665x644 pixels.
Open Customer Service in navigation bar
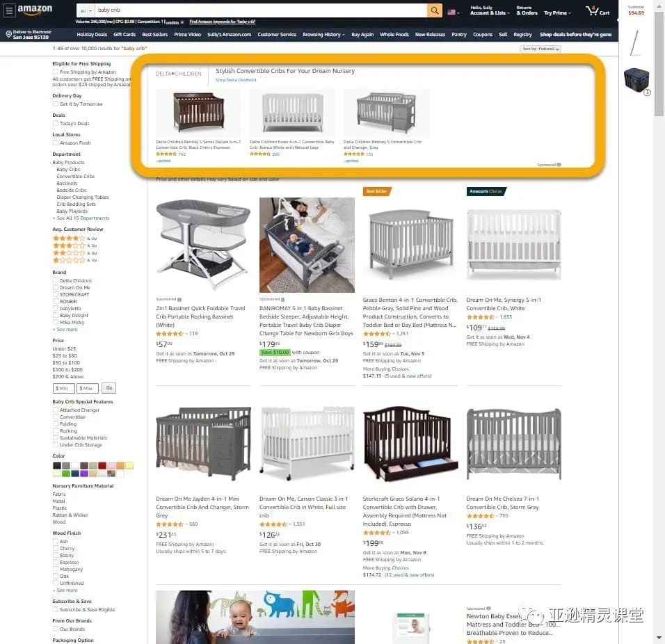(277, 34)
